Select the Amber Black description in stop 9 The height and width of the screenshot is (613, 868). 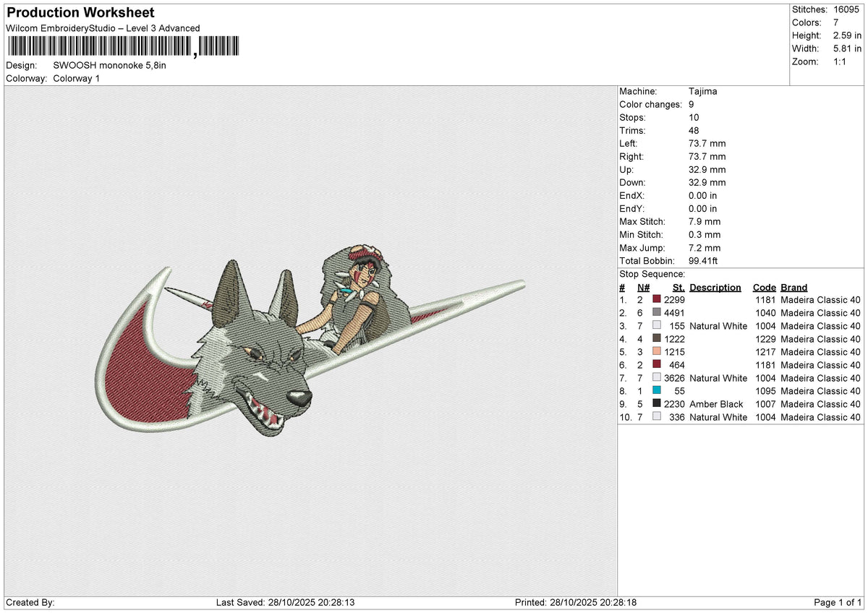tap(716, 404)
